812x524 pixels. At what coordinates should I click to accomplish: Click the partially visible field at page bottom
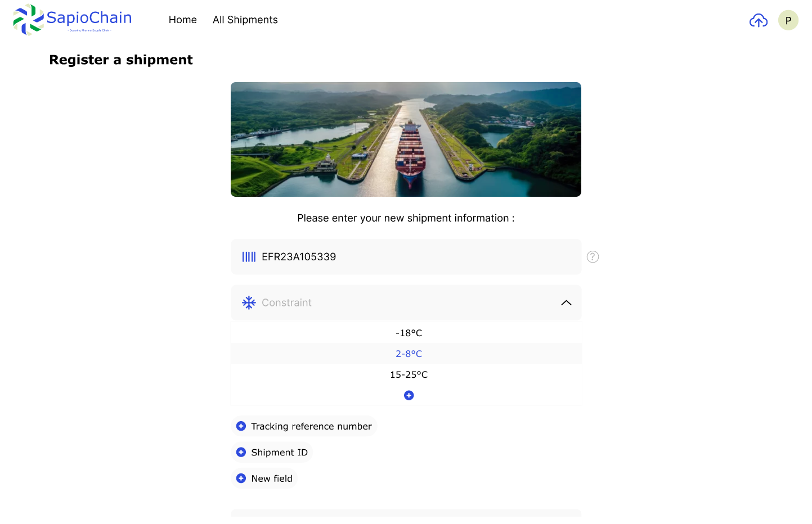tap(406, 513)
